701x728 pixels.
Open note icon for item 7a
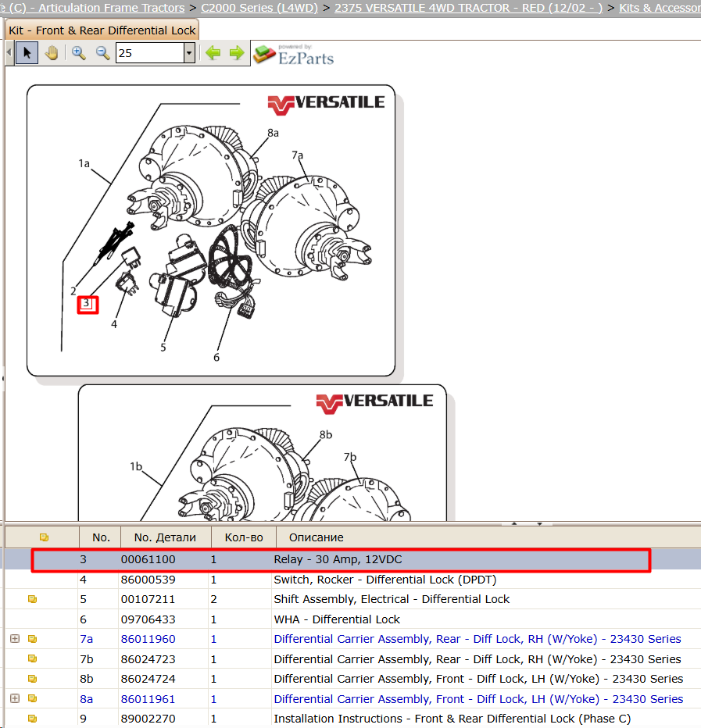coord(33,639)
